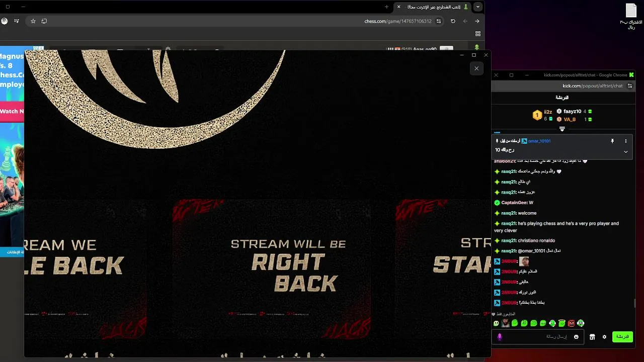Image resolution: width=644 pixels, height=362 pixels.
Task: Go back in the chess.com browser window
Action: coord(477,21)
